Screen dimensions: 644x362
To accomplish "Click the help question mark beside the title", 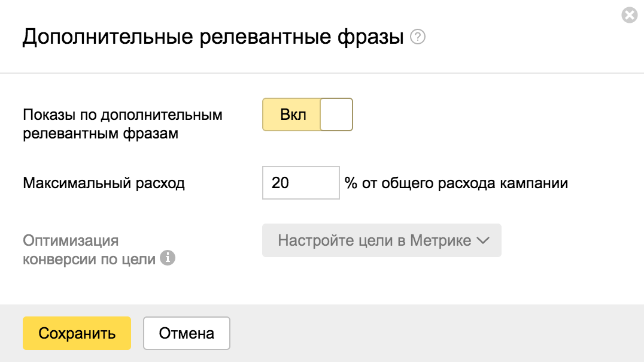I will click(418, 38).
